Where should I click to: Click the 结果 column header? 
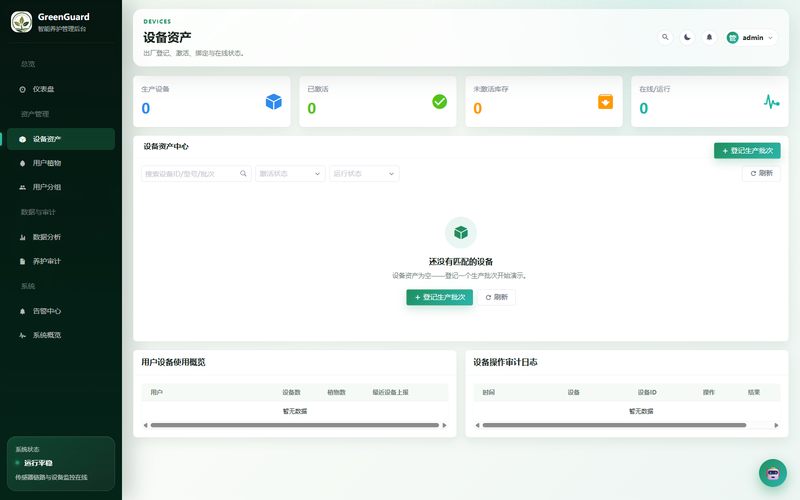[x=754, y=392]
